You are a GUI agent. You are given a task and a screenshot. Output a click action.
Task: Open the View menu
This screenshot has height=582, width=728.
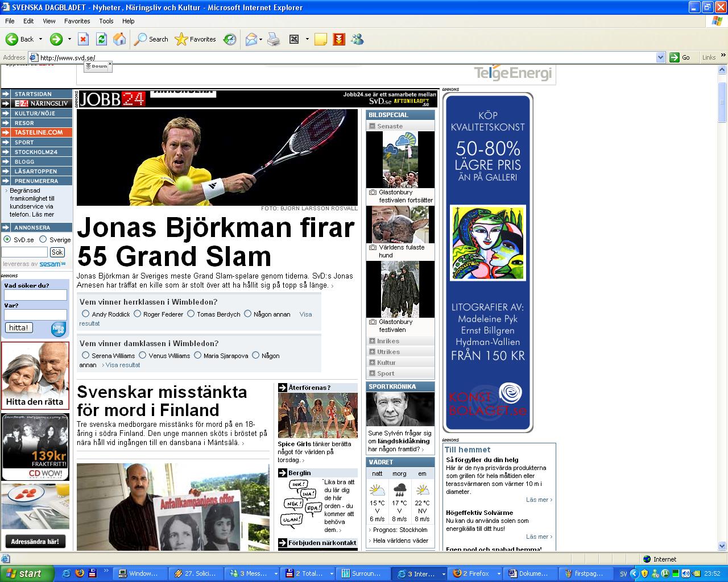pos(49,21)
